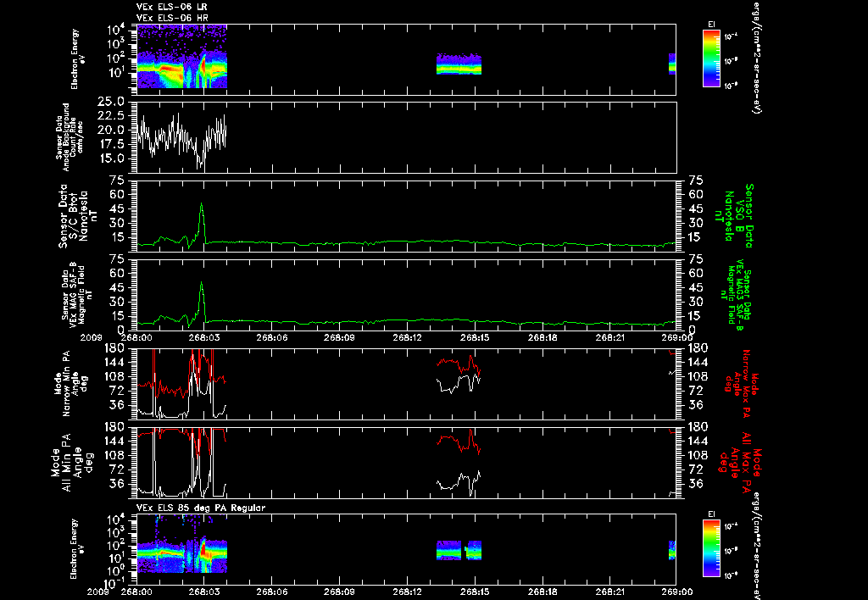This screenshot has width=868, height=600.
Task: Click '268:12' on the time axis under MAG panel
Action: [x=408, y=337]
